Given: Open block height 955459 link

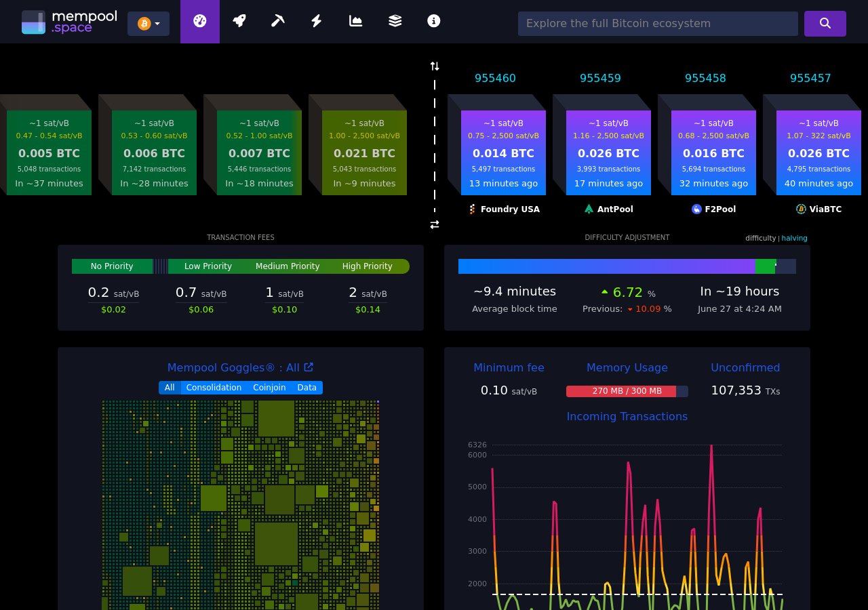Looking at the screenshot, I should [600, 79].
